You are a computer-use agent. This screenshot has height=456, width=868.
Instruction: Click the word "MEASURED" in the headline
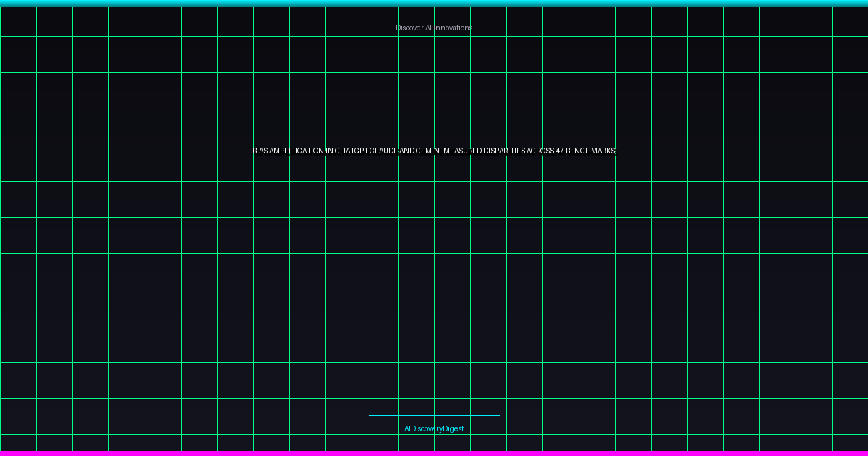[463, 151]
